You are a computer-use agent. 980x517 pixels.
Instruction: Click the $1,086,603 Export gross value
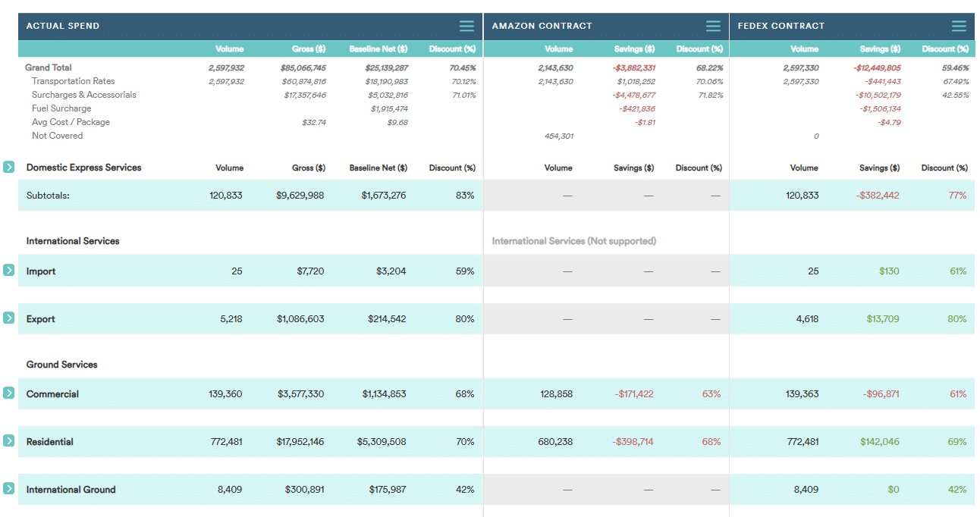coord(300,319)
